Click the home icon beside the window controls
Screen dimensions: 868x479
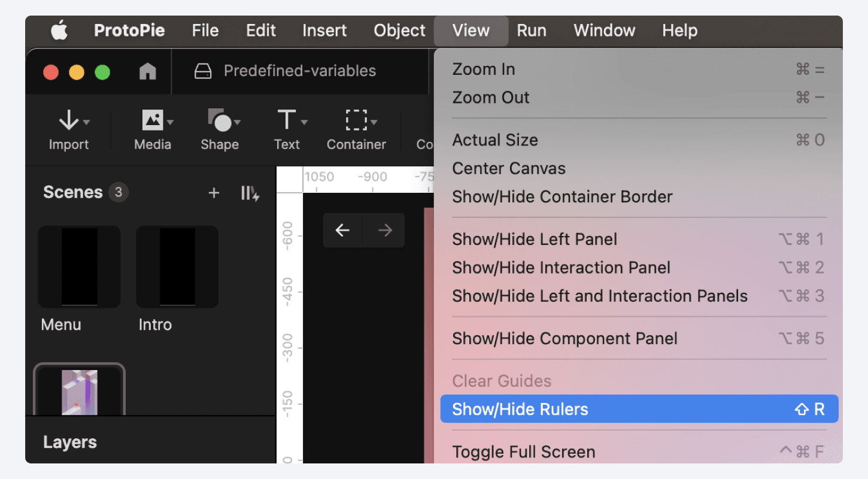pos(147,71)
